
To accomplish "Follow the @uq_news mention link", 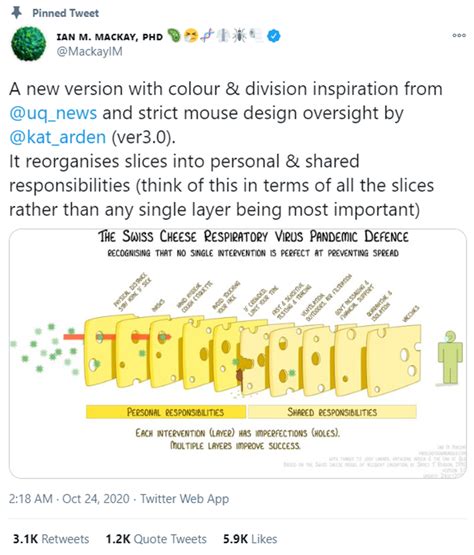I will click(53, 113).
